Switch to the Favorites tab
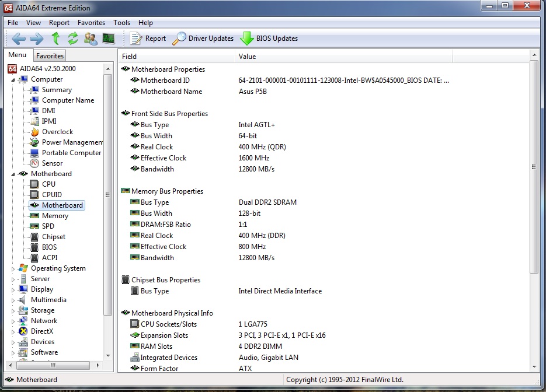Viewport: 546px width, 392px height. tap(50, 55)
